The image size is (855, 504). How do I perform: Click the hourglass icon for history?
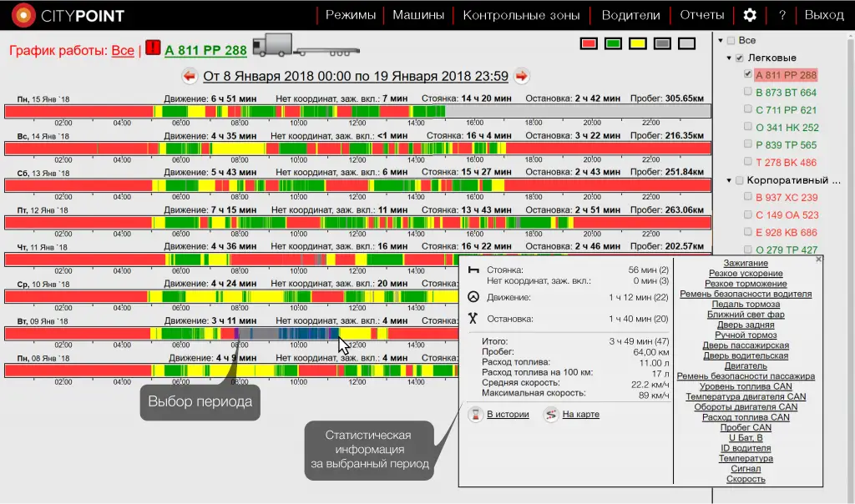[x=474, y=414]
